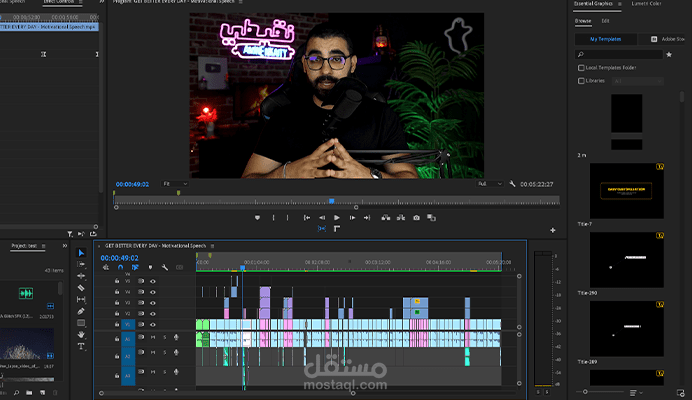Image resolution: width=692 pixels, height=400 pixels.
Task: Step back one frame
Action: (322, 218)
